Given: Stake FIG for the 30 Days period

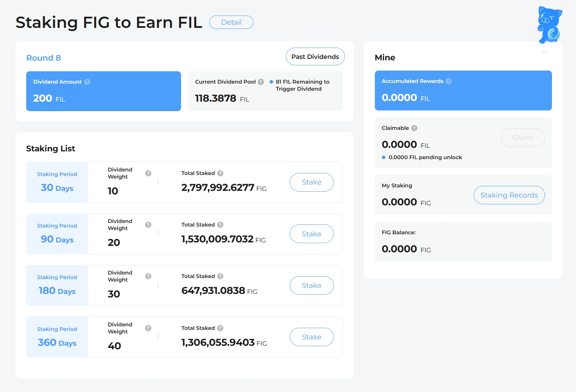Looking at the screenshot, I should [x=311, y=182].
